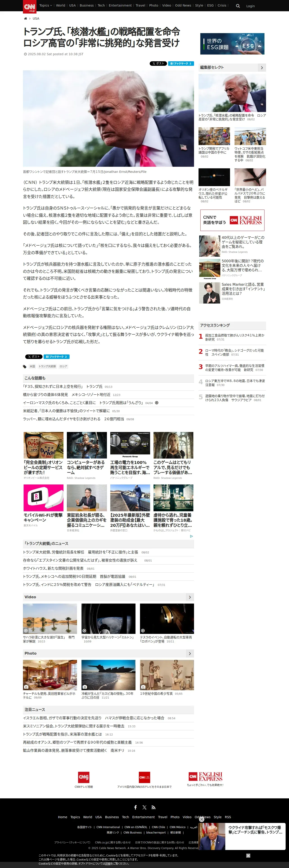Expand the 編集部セレクト section arrow
The image size is (289, 868).
[x=262, y=68]
